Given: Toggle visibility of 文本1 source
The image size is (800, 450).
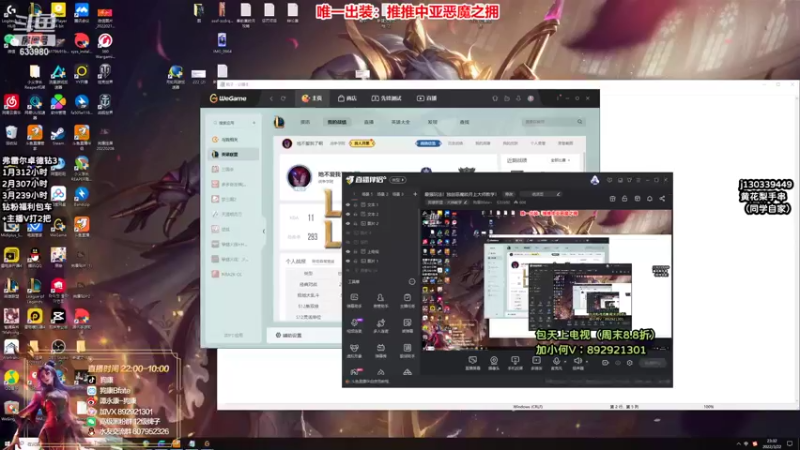Looking at the screenshot, I should [348, 205].
